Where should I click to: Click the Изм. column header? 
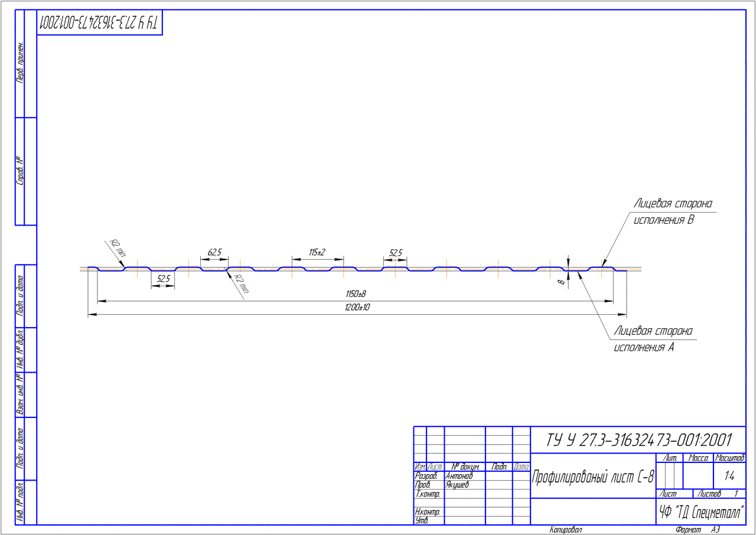[421, 467]
